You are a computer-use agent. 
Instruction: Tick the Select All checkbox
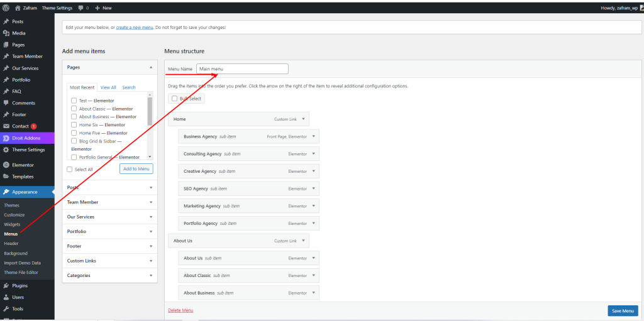[70, 169]
